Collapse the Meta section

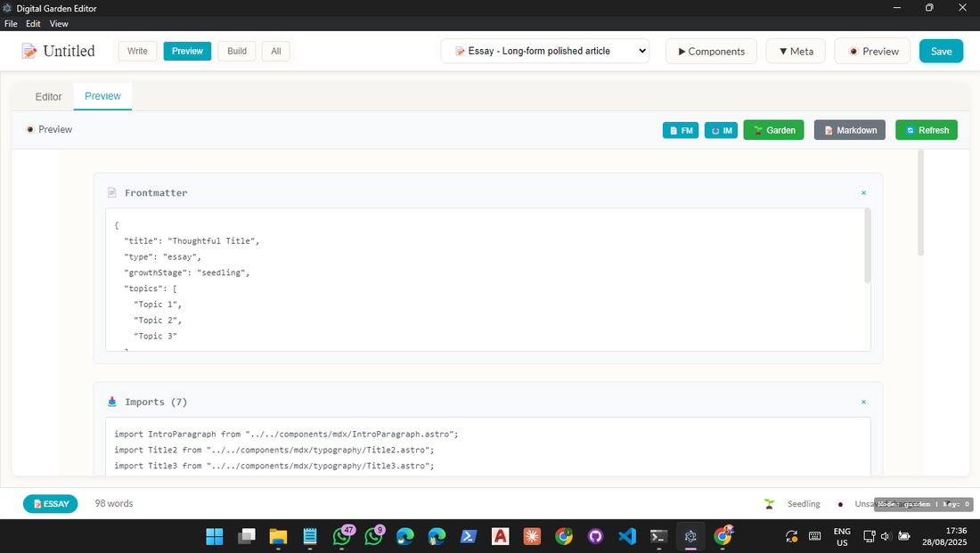pyautogui.click(x=795, y=51)
